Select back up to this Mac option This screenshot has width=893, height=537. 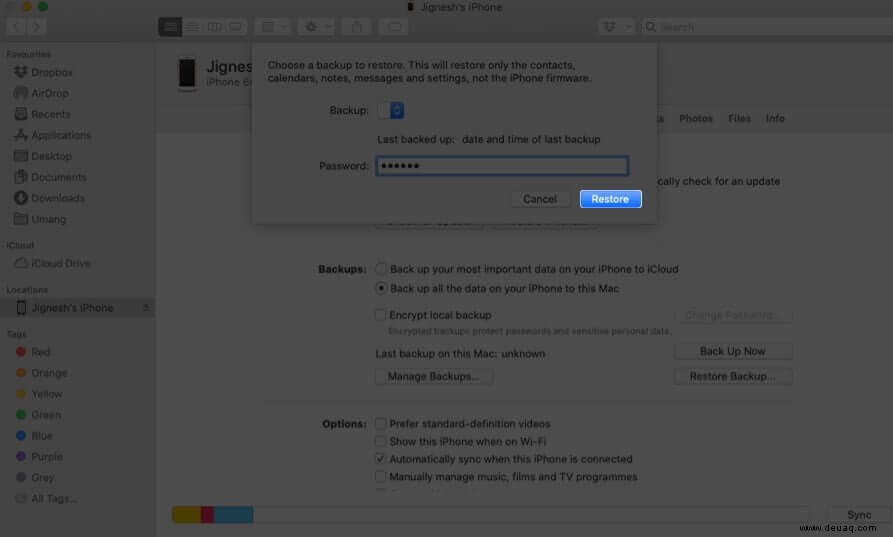(x=380, y=288)
